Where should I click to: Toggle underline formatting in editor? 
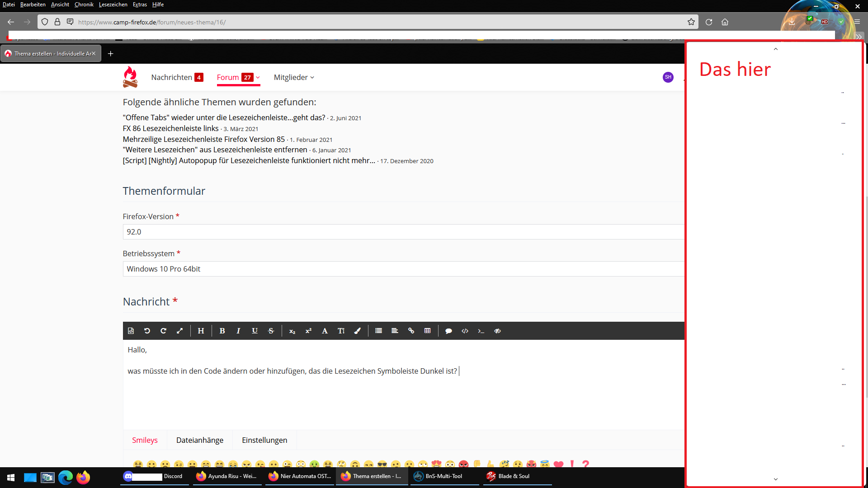(x=255, y=331)
